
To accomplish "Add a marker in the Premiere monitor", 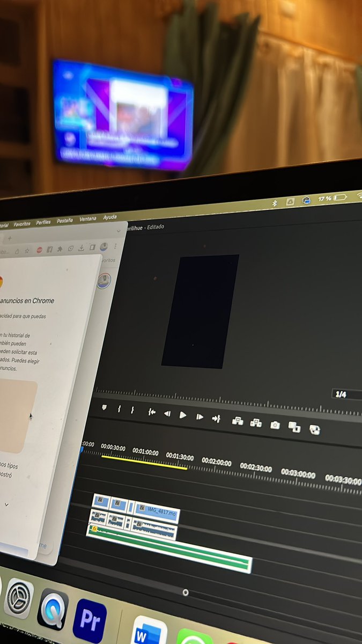I will [104, 408].
